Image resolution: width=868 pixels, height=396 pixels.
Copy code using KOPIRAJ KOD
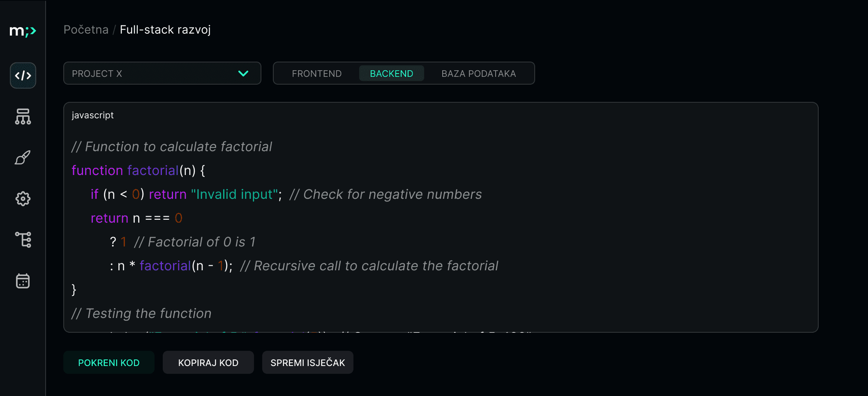tap(208, 362)
